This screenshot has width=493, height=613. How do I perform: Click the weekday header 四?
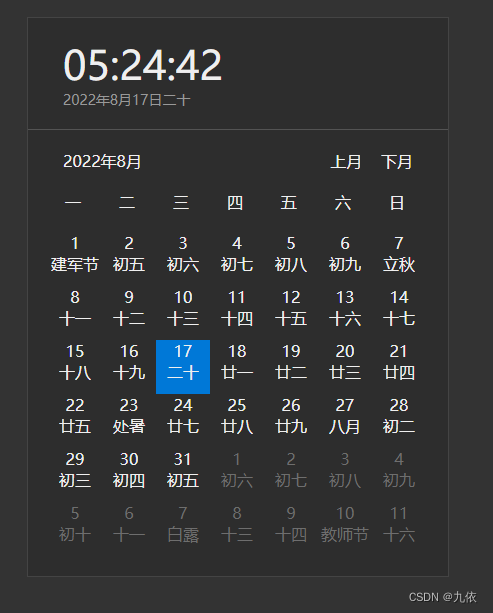click(235, 203)
